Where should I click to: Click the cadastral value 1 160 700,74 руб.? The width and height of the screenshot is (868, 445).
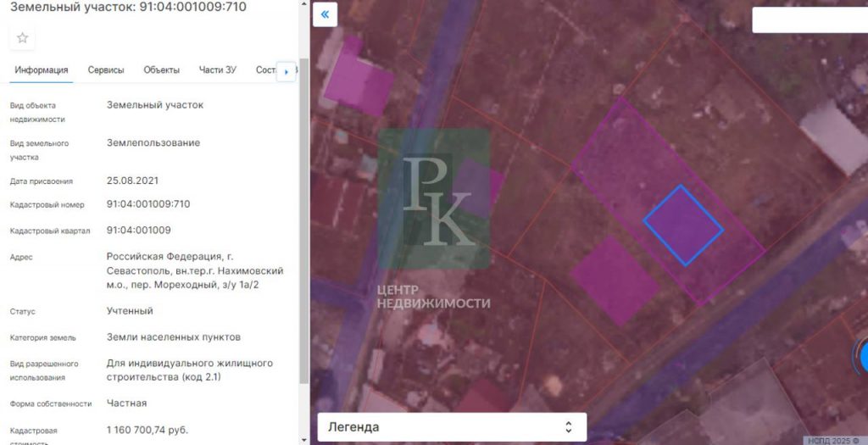147,430
